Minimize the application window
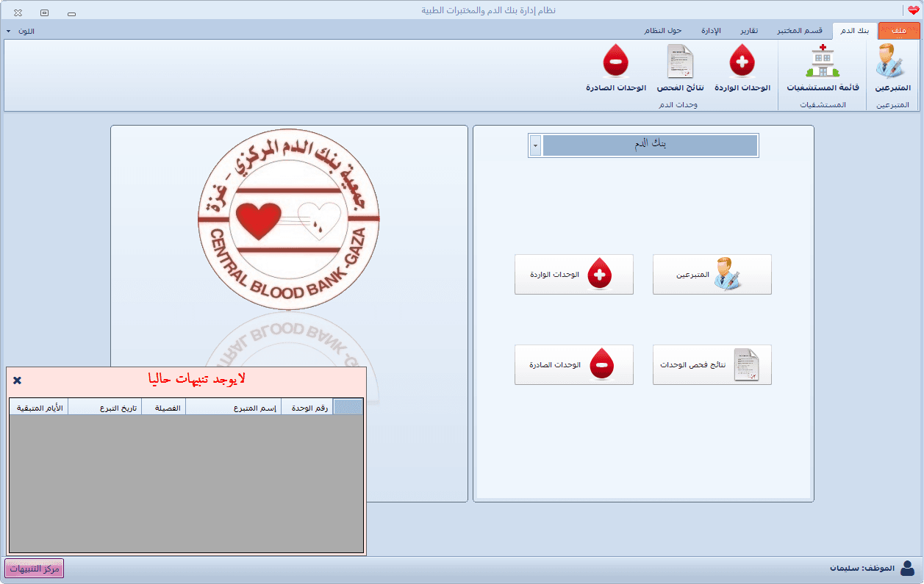The width and height of the screenshot is (924, 584). pos(71,12)
